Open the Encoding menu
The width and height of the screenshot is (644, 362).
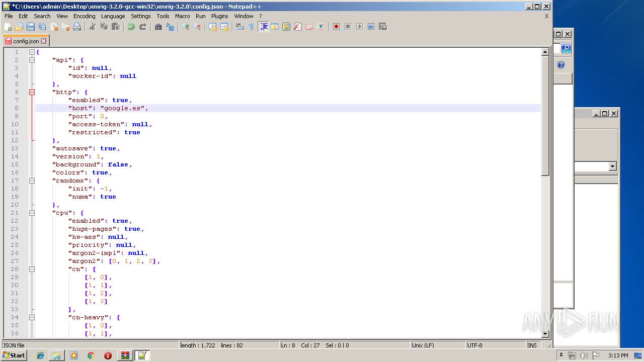coord(84,16)
